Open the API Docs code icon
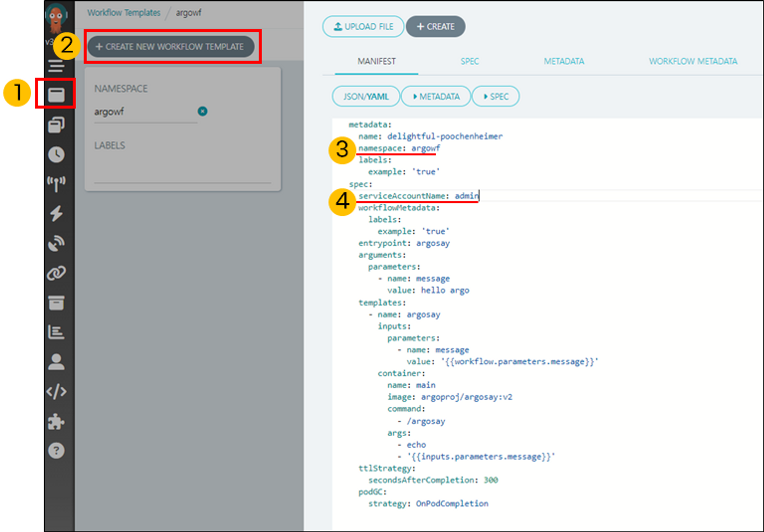 [x=56, y=391]
